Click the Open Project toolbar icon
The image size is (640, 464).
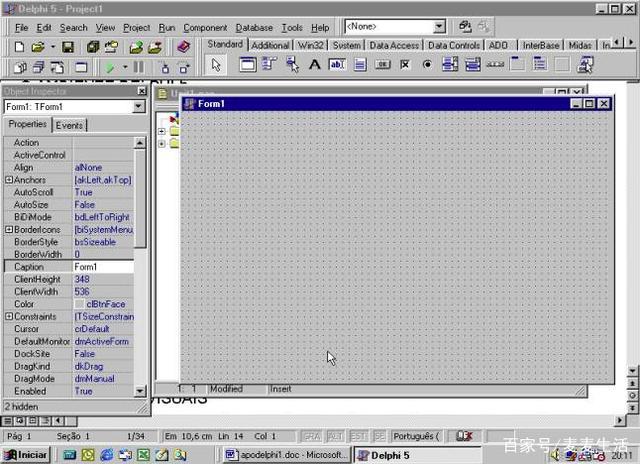pyautogui.click(x=111, y=47)
